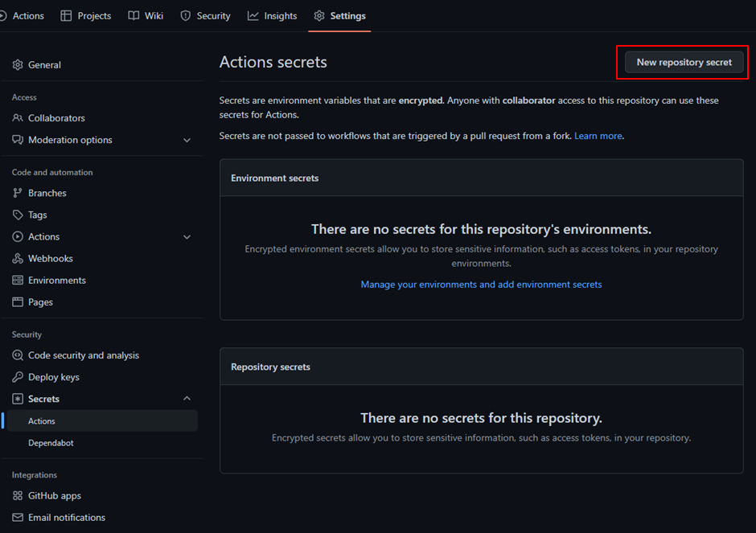Screen dimensions: 756x533
Task: Click the Email notifications icon
Action: 17,517
